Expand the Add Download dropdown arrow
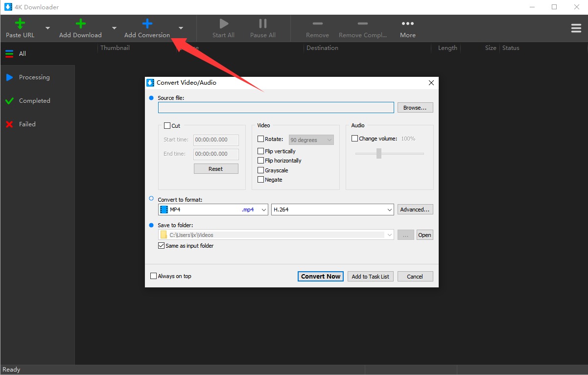The image size is (588, 375). point(114,28)
